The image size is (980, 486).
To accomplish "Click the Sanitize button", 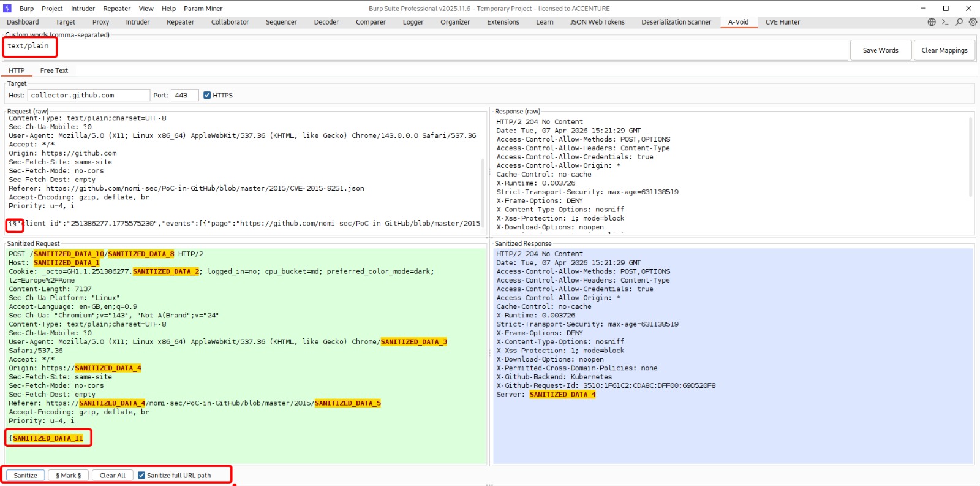I will [x=25, y=476].
